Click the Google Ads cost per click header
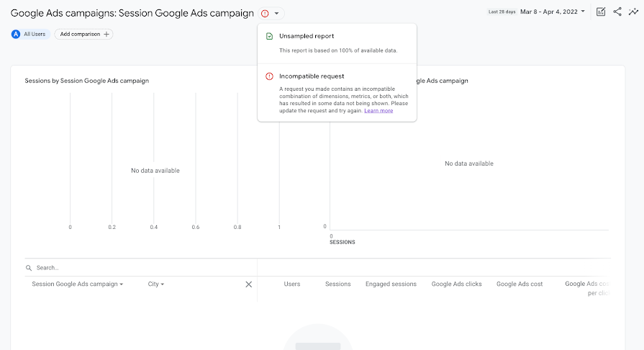The image size is (644, 350). tap(587, 288)
